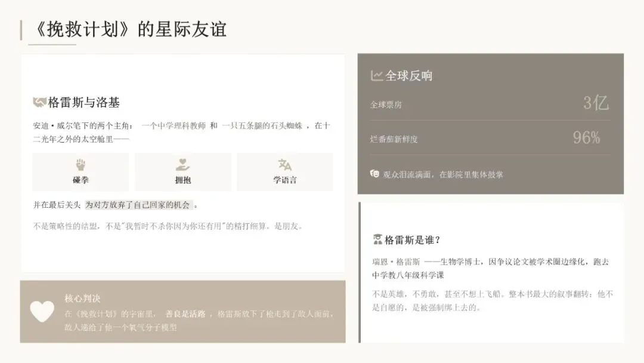Click the fist icon above 碰拳

point(80,165)
